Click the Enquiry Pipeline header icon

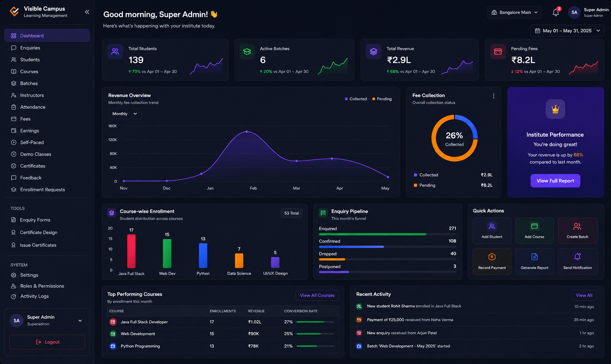[323, 213]
